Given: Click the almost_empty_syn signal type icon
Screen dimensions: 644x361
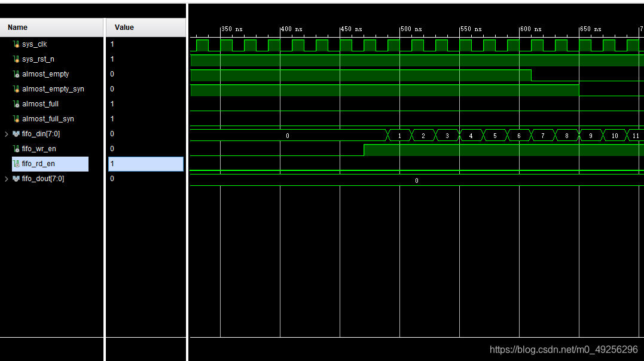Looking at the screenshot, I should click(16, 88).
